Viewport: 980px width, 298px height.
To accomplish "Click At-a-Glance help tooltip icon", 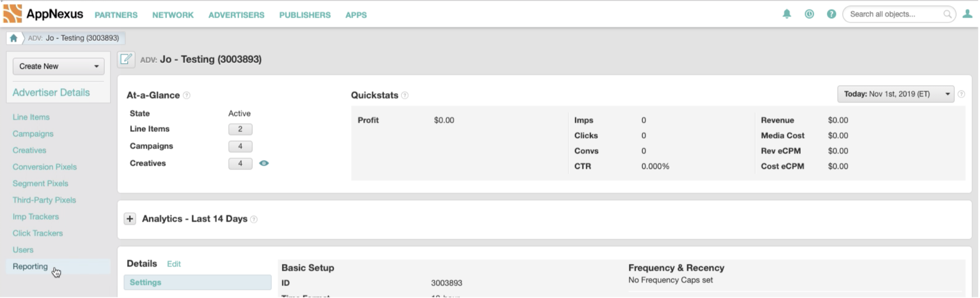I will click(187, 96).
